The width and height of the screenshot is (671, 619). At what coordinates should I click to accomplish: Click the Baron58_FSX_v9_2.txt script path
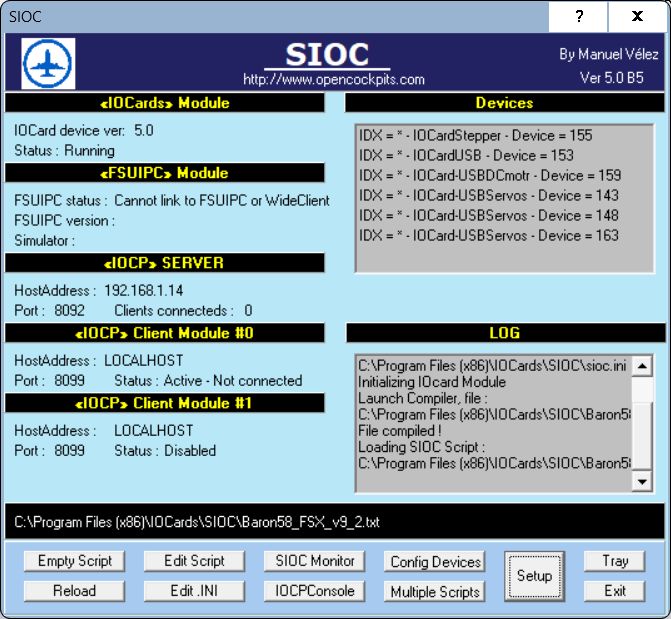click(197, 522)
